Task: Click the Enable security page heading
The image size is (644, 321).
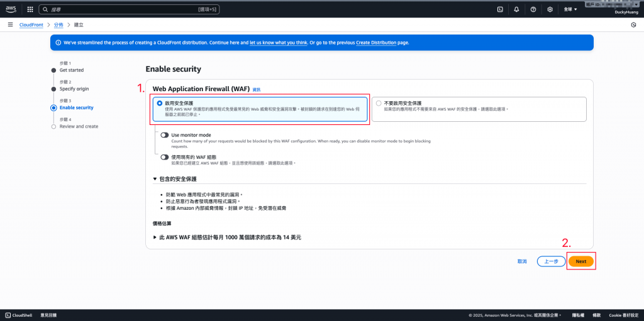Action: coord(174,69)
